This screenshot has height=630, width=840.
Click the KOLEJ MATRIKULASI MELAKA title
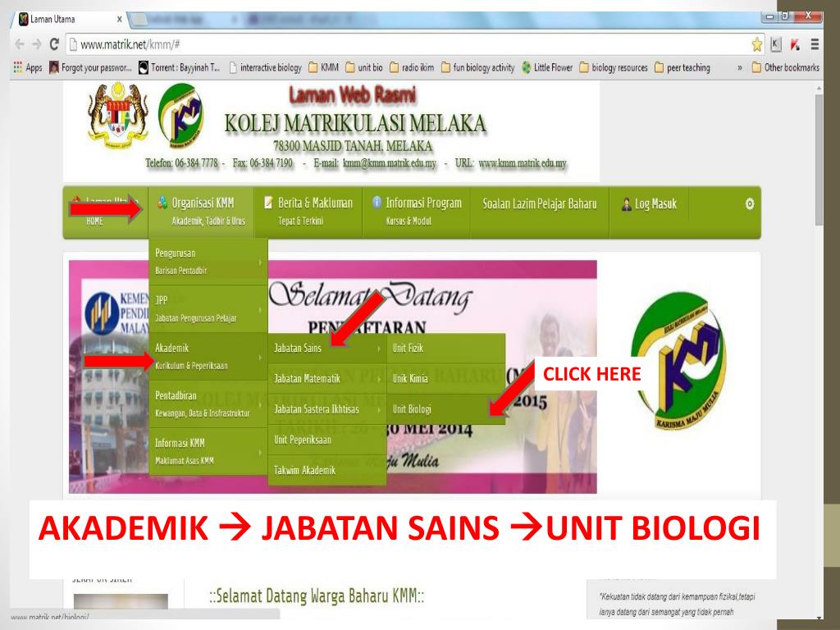coord(354,123)
